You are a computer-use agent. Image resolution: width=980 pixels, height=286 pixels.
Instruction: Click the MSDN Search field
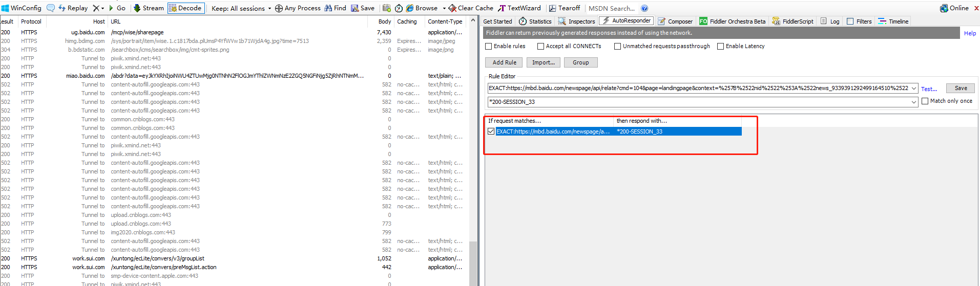click(612, 8)
